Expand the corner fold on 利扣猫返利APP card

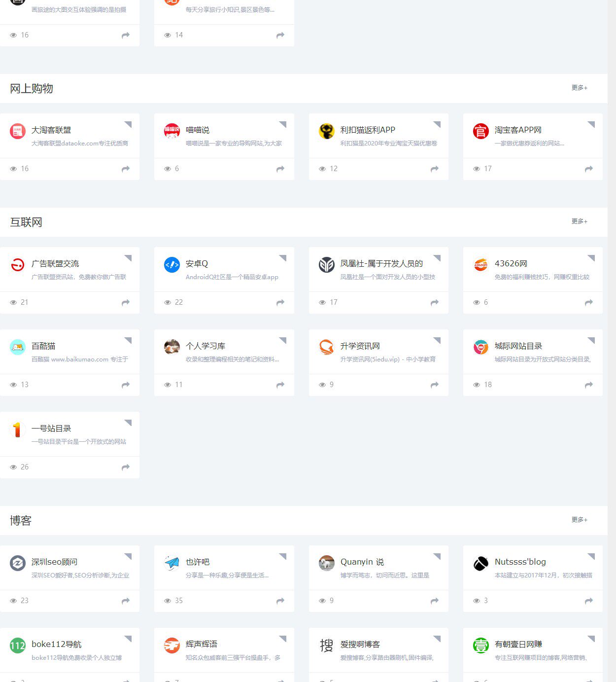437,123
